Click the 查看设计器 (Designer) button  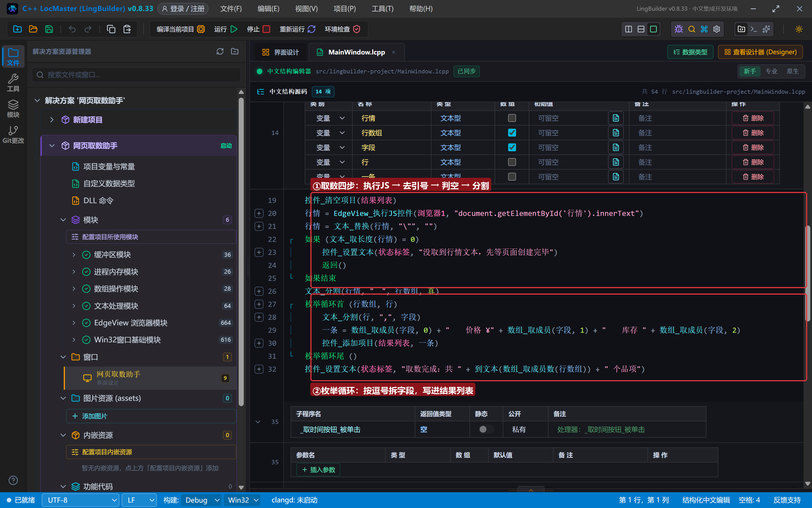point(760,52)
